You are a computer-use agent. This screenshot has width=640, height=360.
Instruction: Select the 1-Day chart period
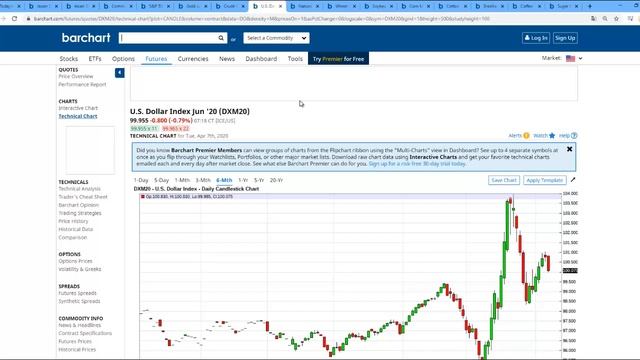141,180
